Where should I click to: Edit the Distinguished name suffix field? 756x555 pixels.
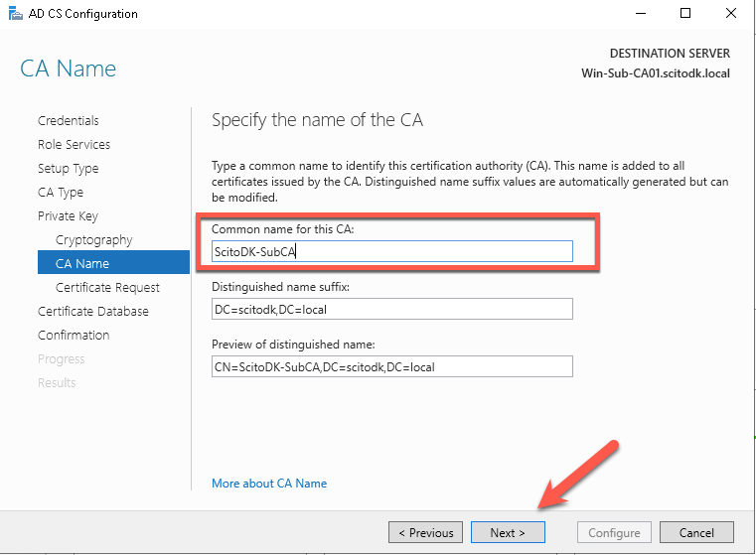tap(392, 309)
